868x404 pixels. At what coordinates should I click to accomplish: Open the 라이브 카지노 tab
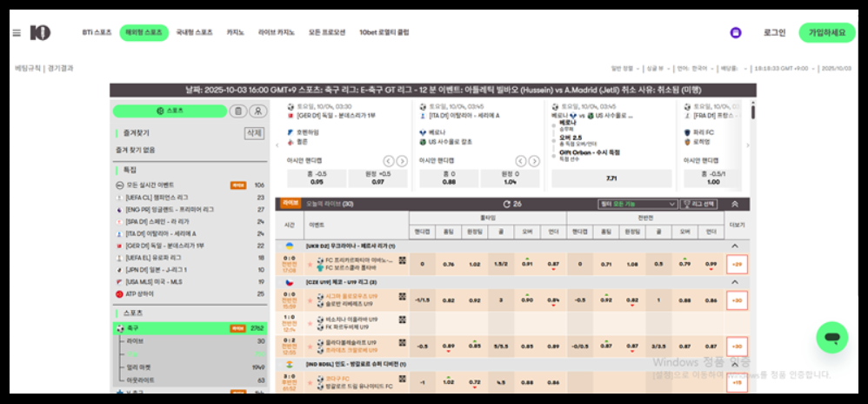coord(277,33)
